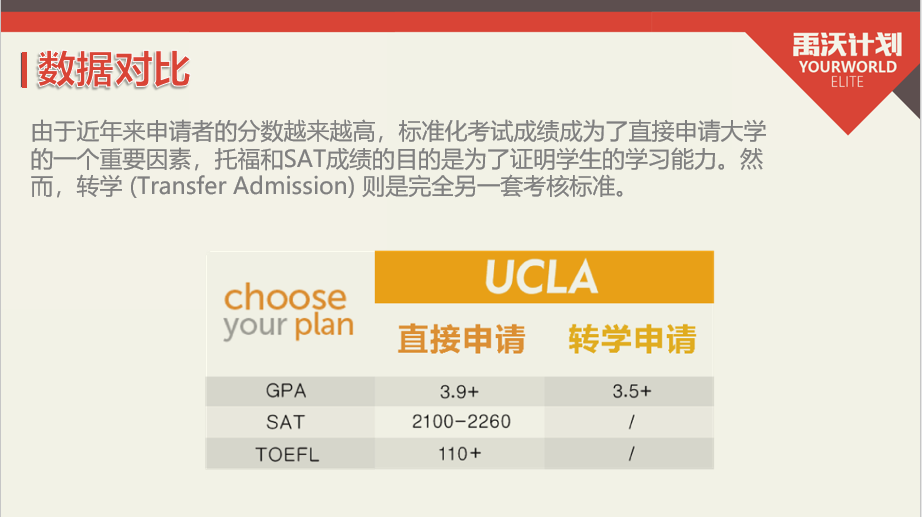The height and width of the screenshot is (517, 922).
Task: Click the 'choose your plan' graphic
Action: click(288, 311)
